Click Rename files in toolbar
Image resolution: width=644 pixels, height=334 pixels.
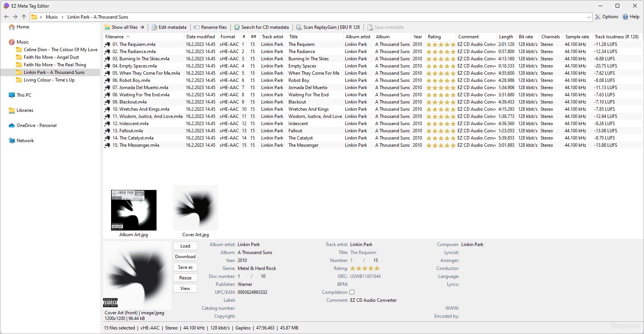pyautogui.click(x=210, y=27)
